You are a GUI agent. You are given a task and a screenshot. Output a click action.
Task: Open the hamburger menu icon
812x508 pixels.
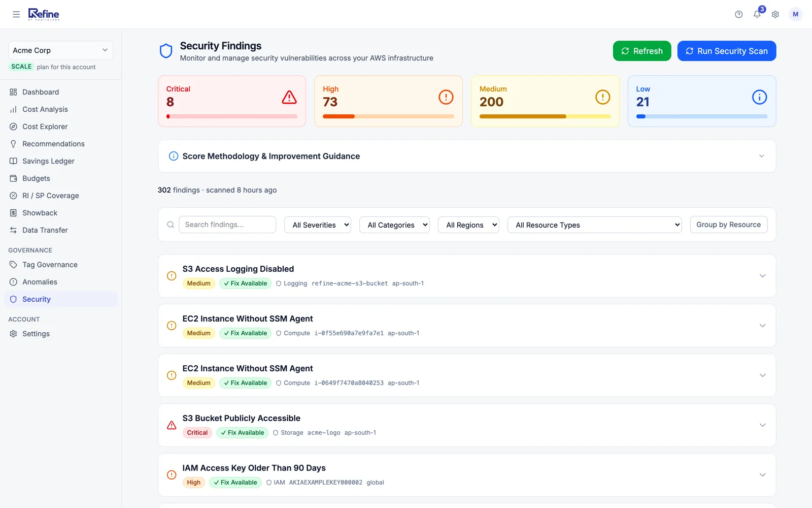point(16,14)
